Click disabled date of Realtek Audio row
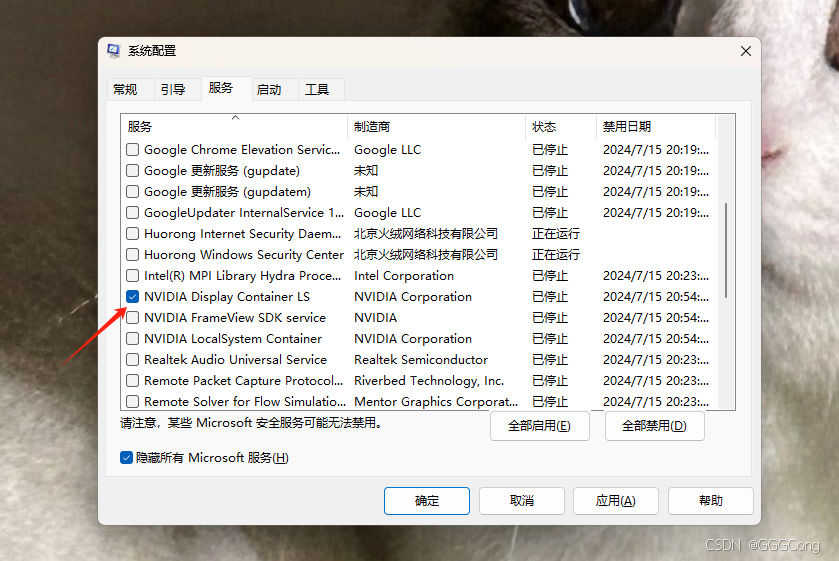Screen dimensions: 839x561 tap(656, 360)
